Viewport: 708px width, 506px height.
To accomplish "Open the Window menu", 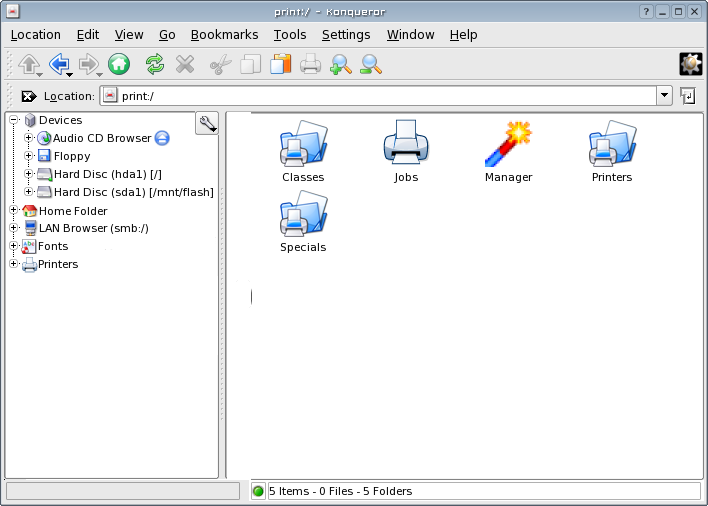I will coord(410,35).
